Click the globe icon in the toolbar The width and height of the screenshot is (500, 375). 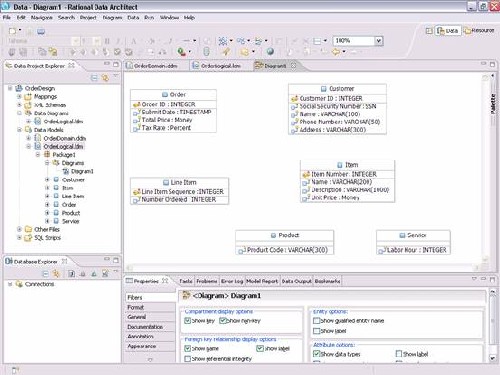pyautogui.click(x=270, y=51)
